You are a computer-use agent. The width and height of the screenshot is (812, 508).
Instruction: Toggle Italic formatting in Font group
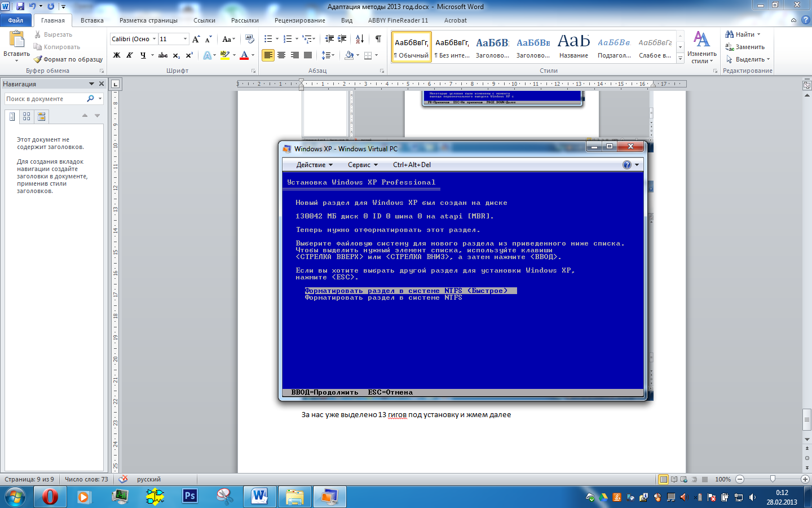click(130, 55)
